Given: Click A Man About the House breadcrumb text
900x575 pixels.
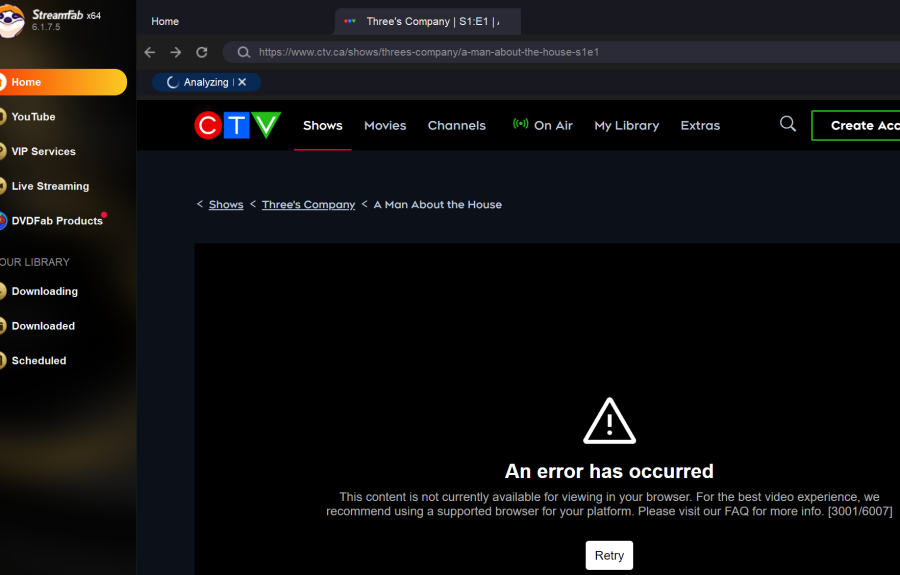Looking at the screenshot, I should coord(437,204).
